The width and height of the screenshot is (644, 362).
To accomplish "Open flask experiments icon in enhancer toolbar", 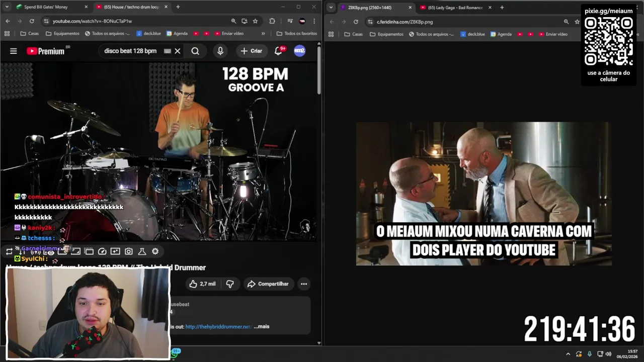I will point(142,251).
